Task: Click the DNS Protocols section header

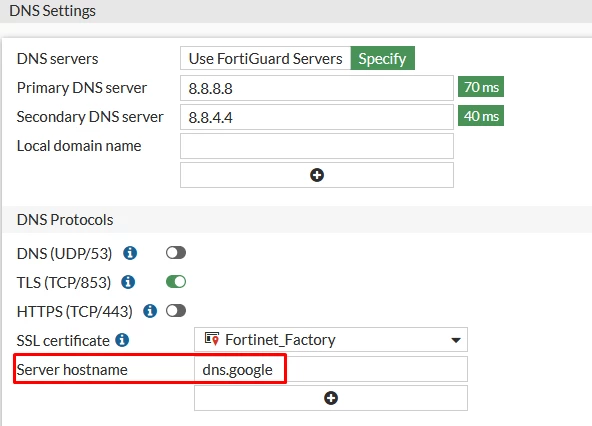Action: [65, 220]
